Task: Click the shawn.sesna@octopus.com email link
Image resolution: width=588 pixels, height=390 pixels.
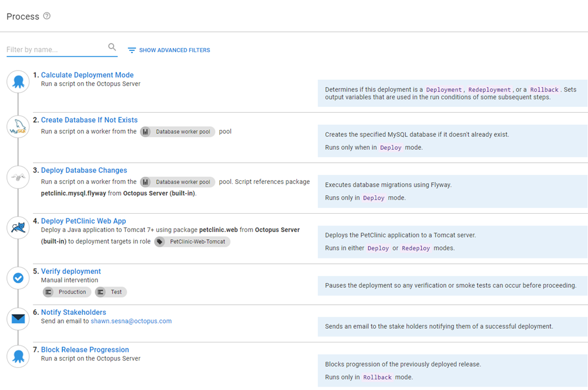Action: (x=131, y=321)
